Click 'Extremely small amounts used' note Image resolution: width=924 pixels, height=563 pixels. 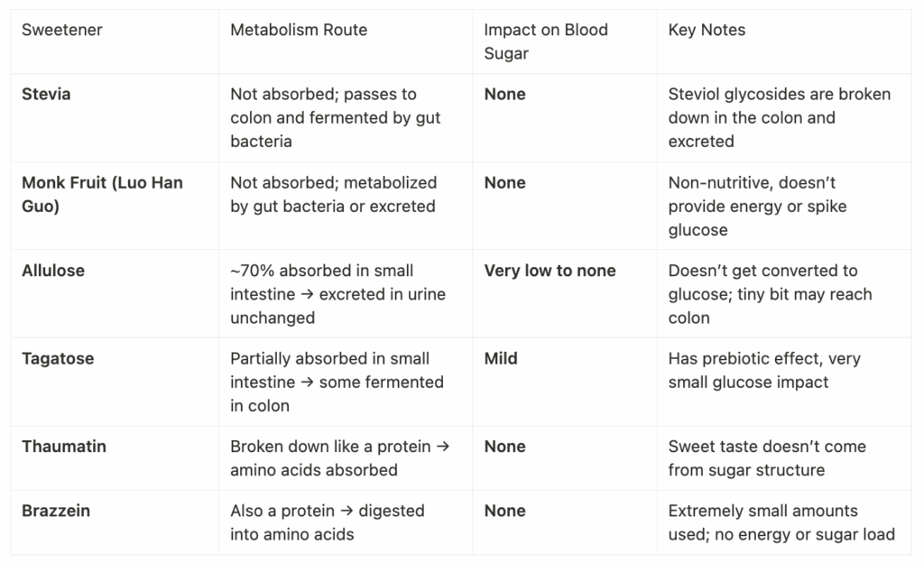pos(781,522)
